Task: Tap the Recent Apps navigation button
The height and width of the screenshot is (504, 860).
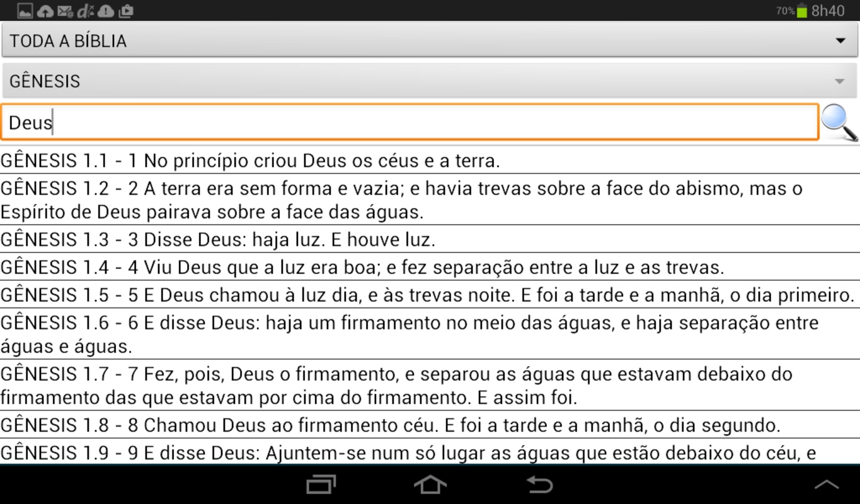Action: tap(321, 484)
